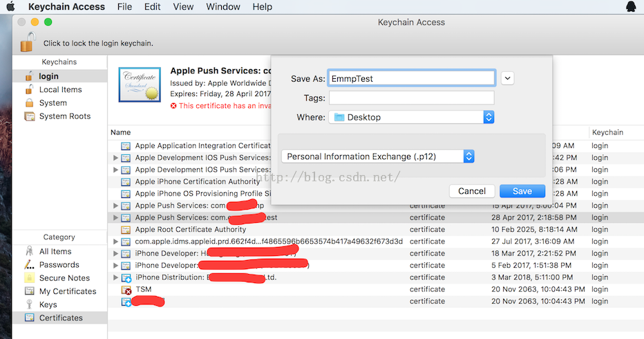The width and height of the screenshot is (644, 339).
Task: Select the Secure Notes category
Action: click(x=64, y=278)
